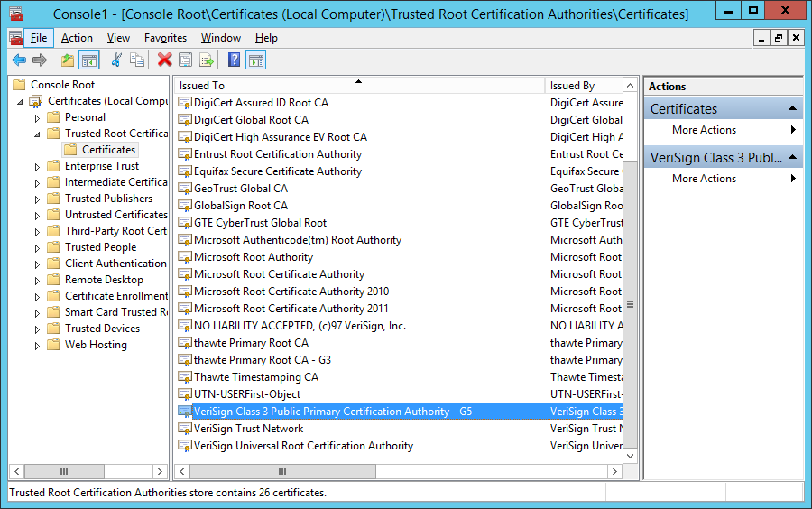Toggle the Show/Hide Console Tree icon

click(89, 60)
